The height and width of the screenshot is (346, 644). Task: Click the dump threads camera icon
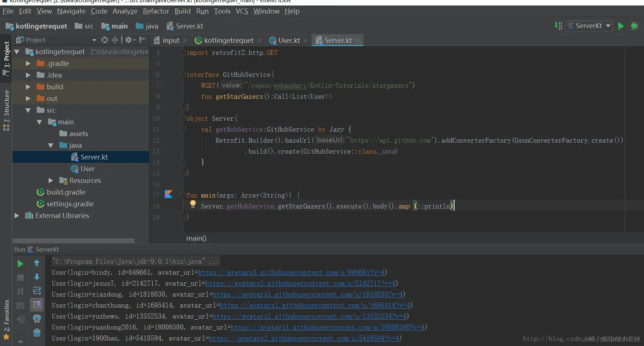[x=20, y=305]
